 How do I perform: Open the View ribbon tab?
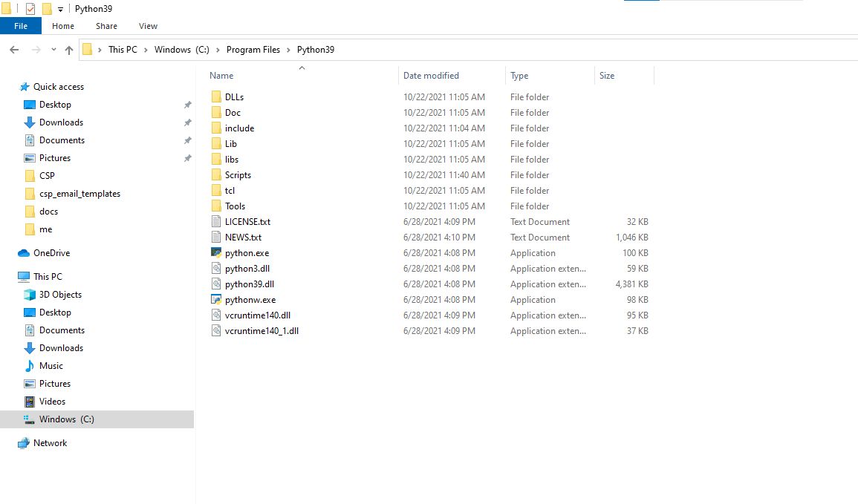click(148, 26)
